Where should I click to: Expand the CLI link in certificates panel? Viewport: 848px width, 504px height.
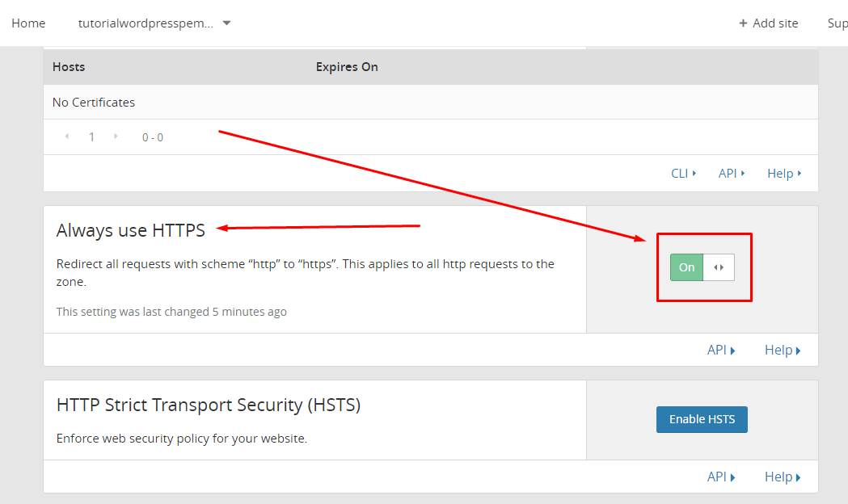(684, 174)
